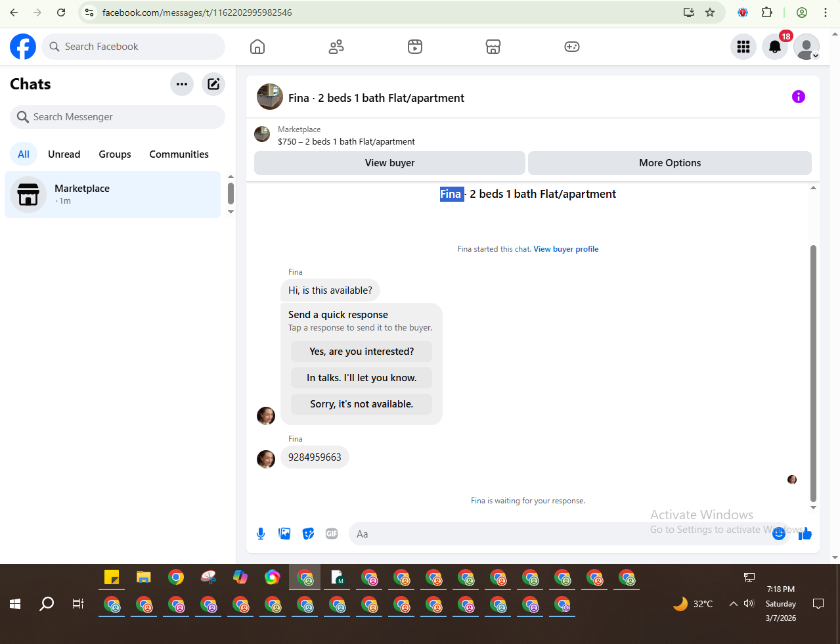
Task: Reload the page
Action: point(61,12)
